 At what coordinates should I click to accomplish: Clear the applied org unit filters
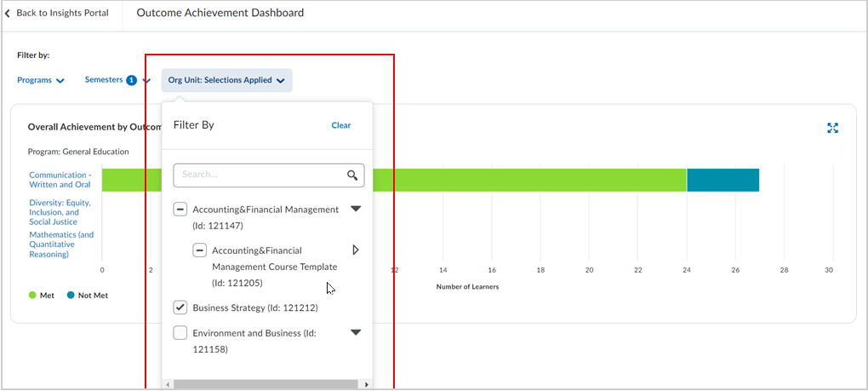point(341,125)
